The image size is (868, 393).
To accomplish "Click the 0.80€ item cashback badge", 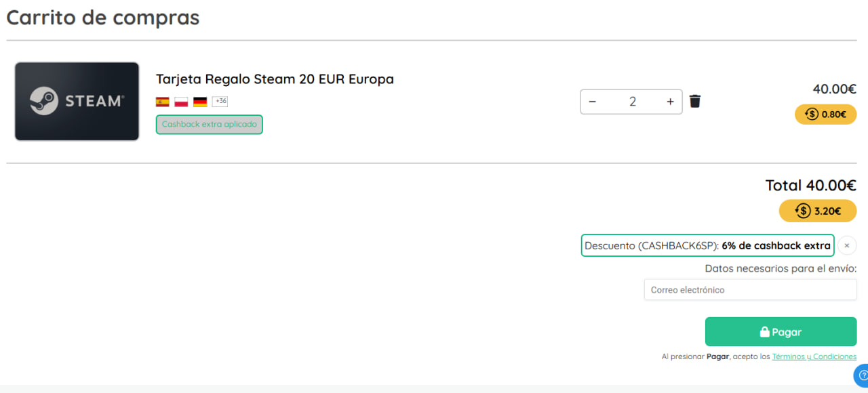I will pos(825,114).
